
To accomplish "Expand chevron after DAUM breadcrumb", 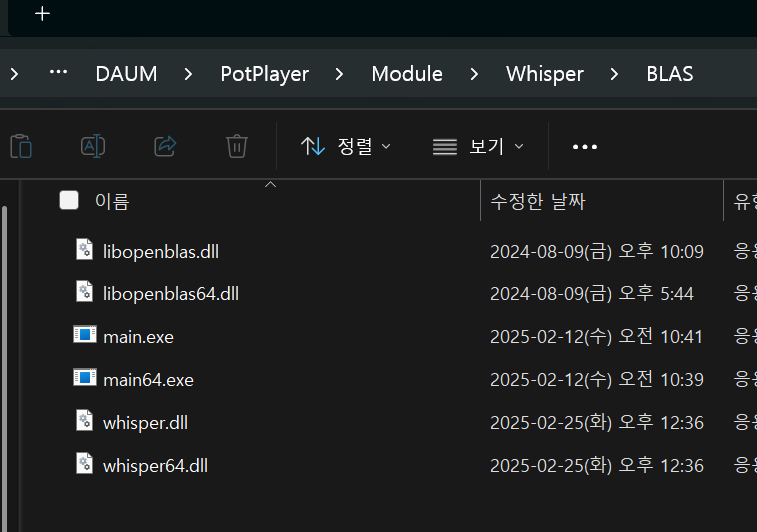I will [x=189, y=74].
